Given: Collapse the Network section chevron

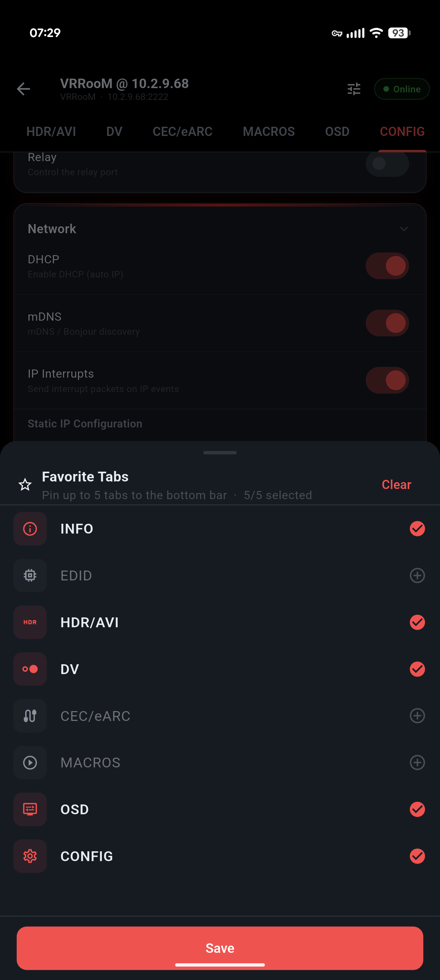Looking at the screenshot, I should click(404, 229).
